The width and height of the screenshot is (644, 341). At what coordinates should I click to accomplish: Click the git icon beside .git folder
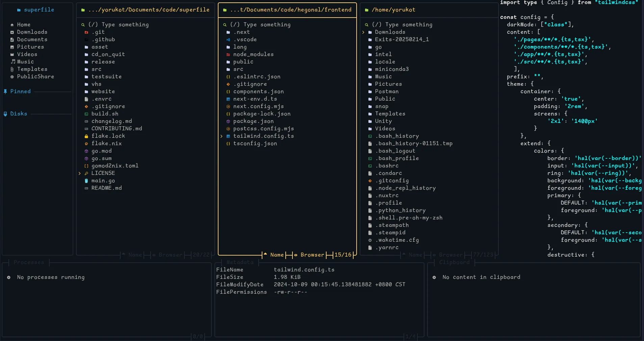pos(86,32)
